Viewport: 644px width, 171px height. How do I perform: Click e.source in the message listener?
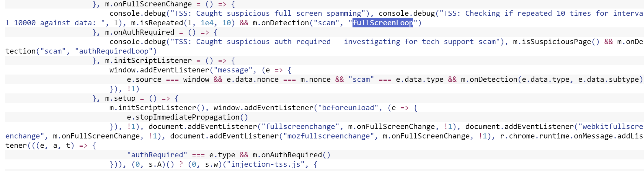click(x=144, y=79)
